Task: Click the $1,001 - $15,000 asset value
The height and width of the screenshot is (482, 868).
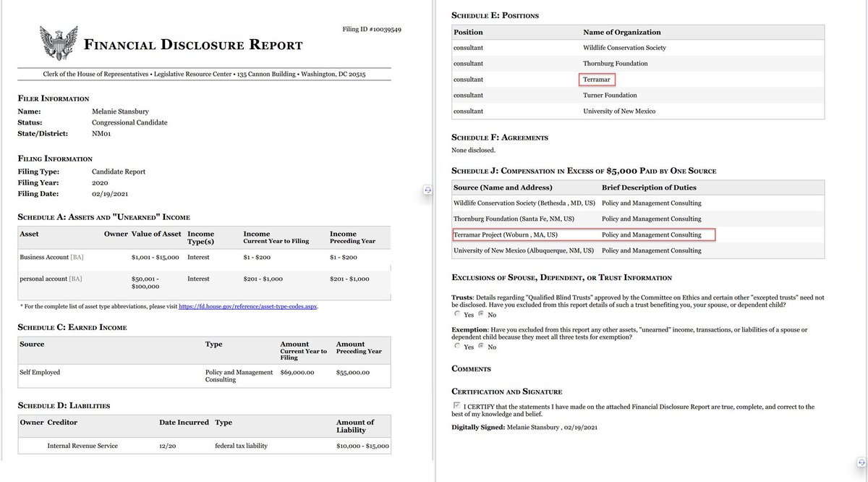Action: click(154, 258)
